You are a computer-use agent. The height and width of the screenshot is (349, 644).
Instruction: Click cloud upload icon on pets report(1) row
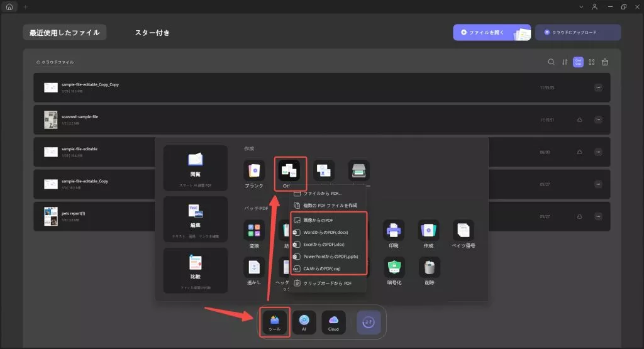[579, 216]
